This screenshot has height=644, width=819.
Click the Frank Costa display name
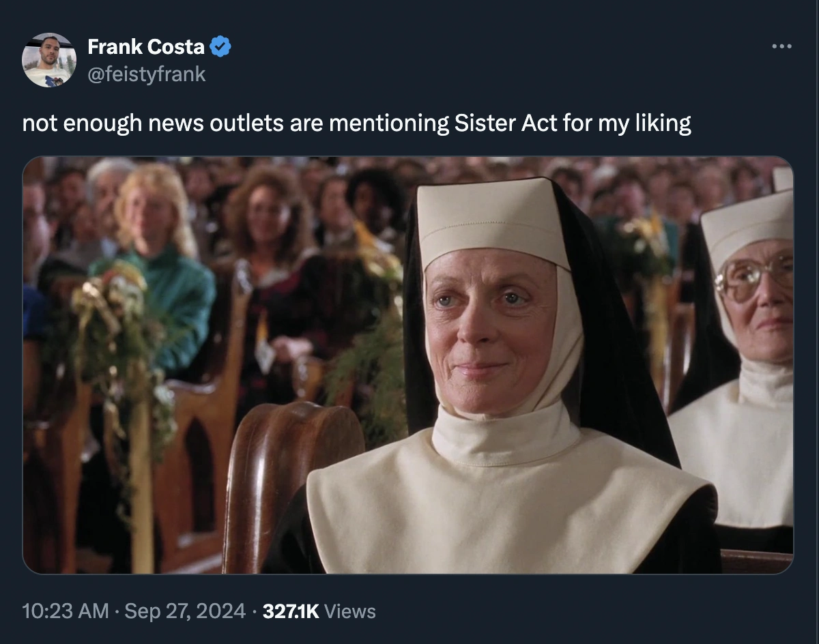point(146,46)
